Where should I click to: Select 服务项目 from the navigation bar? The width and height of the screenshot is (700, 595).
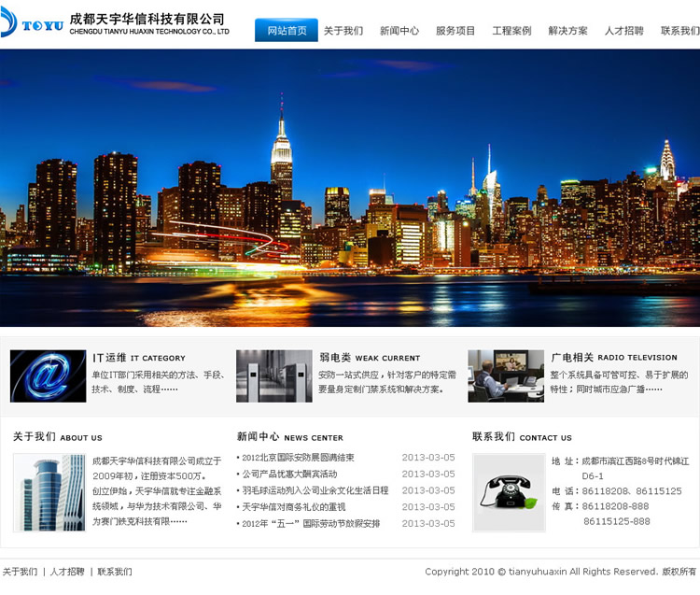click(455, 31)
